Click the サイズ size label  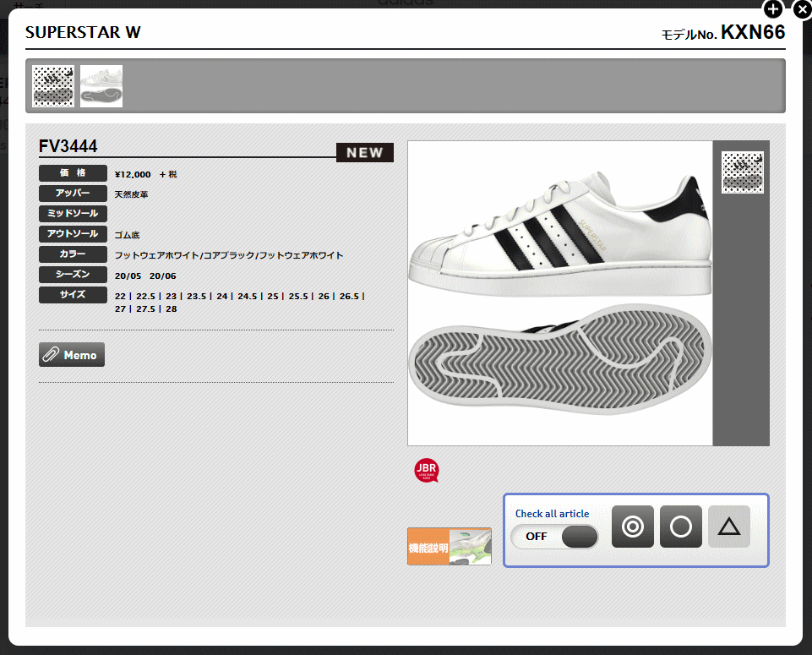(x=73, y=294)
